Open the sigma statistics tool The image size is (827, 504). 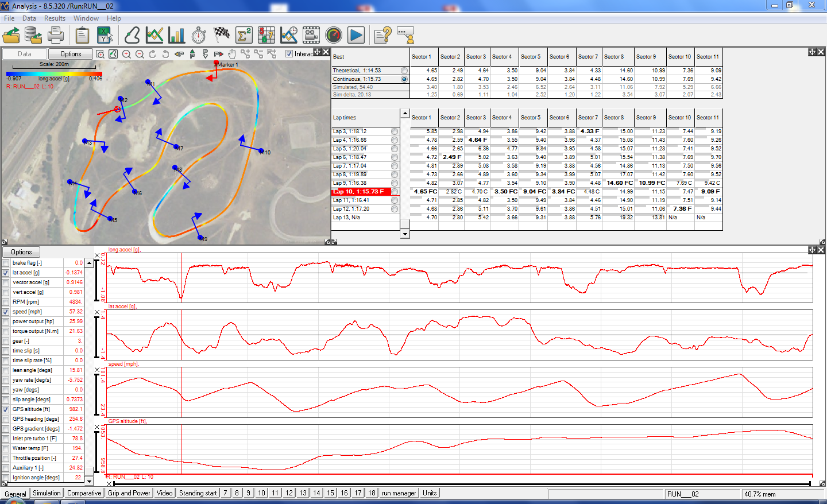(x=244, y=36)
